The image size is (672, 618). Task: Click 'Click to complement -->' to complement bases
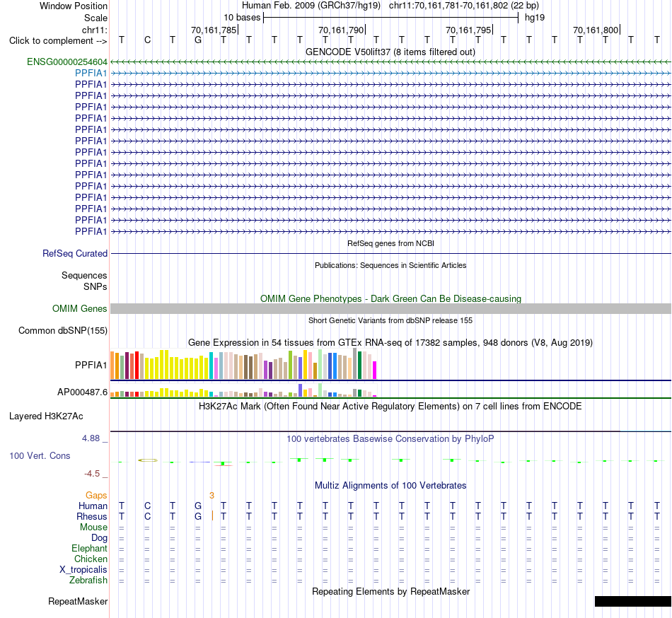[58, 41]
